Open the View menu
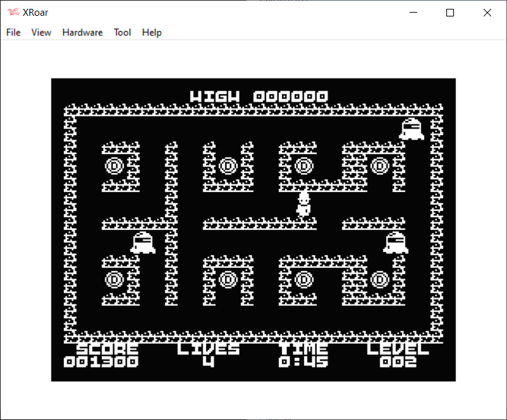Viewport: 507px width, 420px height. (41, 32)
